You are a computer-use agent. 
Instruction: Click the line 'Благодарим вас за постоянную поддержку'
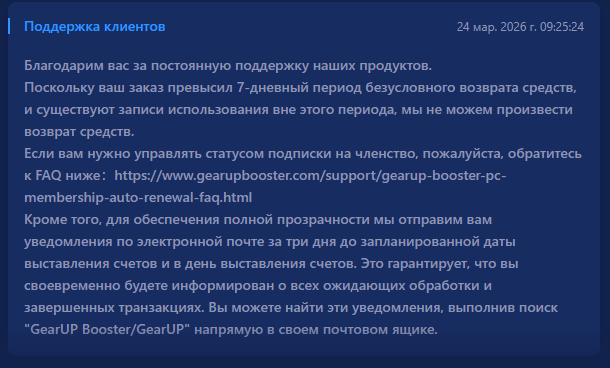point(228,66)
